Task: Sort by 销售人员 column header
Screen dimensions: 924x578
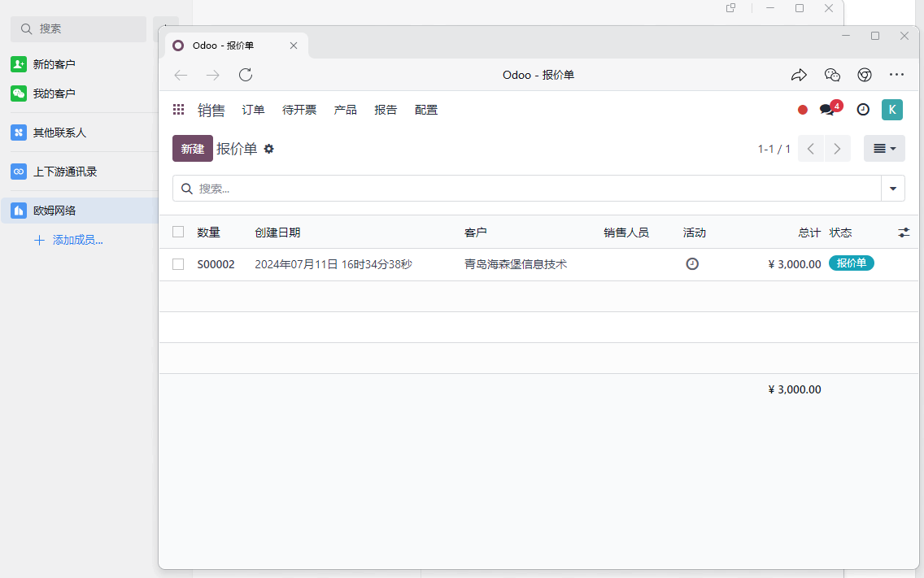Action: click(x=625, y=233)
